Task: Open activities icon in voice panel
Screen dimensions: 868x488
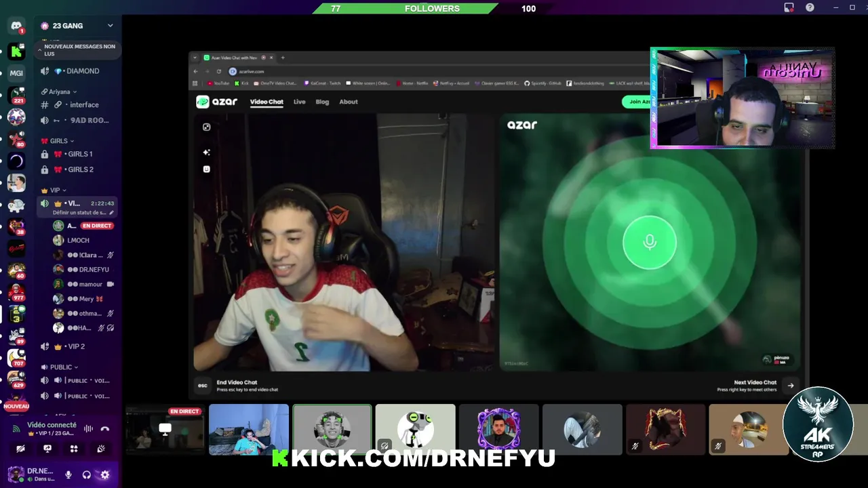Action: [x=74, y=449]
